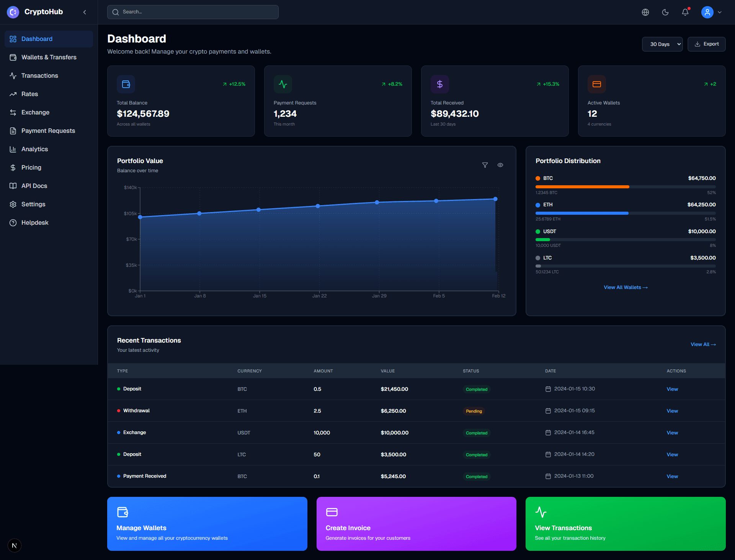Click the Total Balance wallet icon
Viewport: 735px width, 560px height.
tap(126, 84)
